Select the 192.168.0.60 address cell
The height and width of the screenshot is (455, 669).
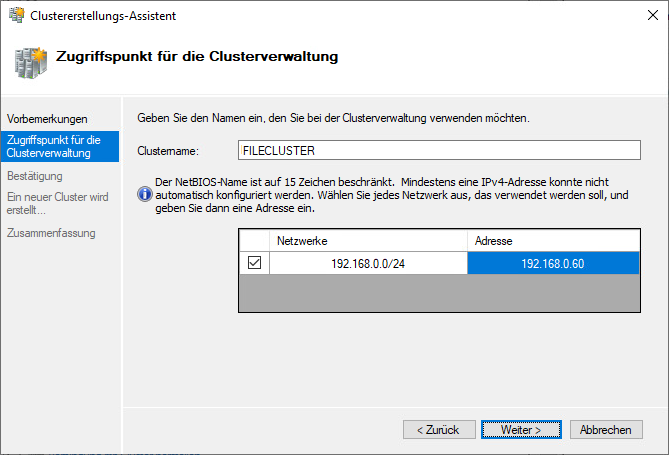click(552, 263)
